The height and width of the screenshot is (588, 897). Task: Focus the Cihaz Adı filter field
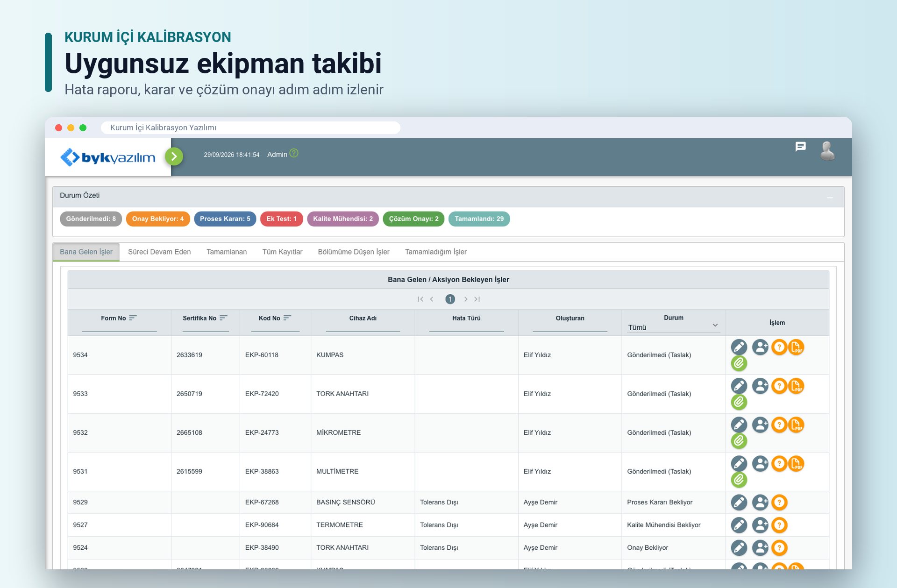coord(363,328)
